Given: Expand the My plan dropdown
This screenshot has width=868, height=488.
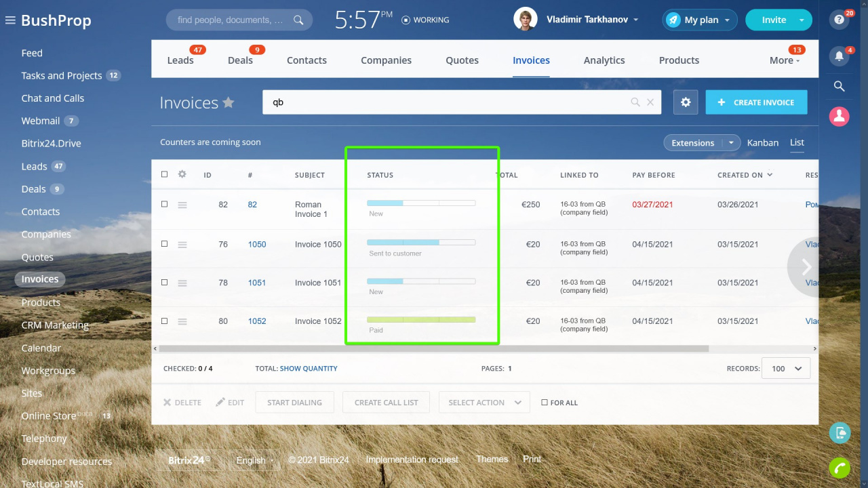Looking at the screenshot, I should click(700, 20).
